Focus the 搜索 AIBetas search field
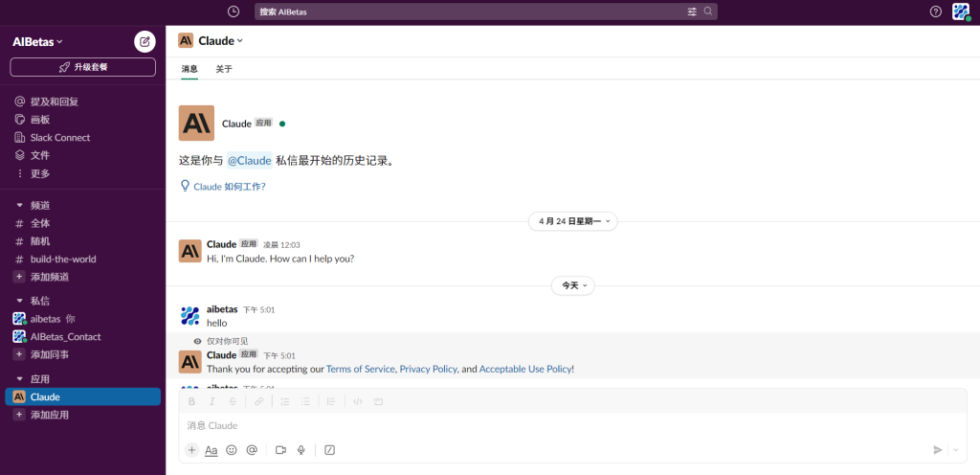The image size is (980, 475). coord(485,11)
